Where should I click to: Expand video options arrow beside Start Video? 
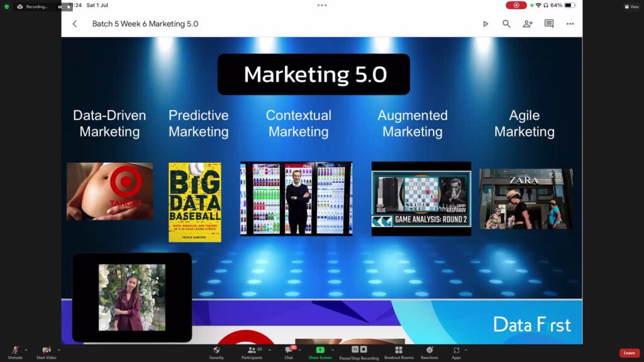click(58, 350)
